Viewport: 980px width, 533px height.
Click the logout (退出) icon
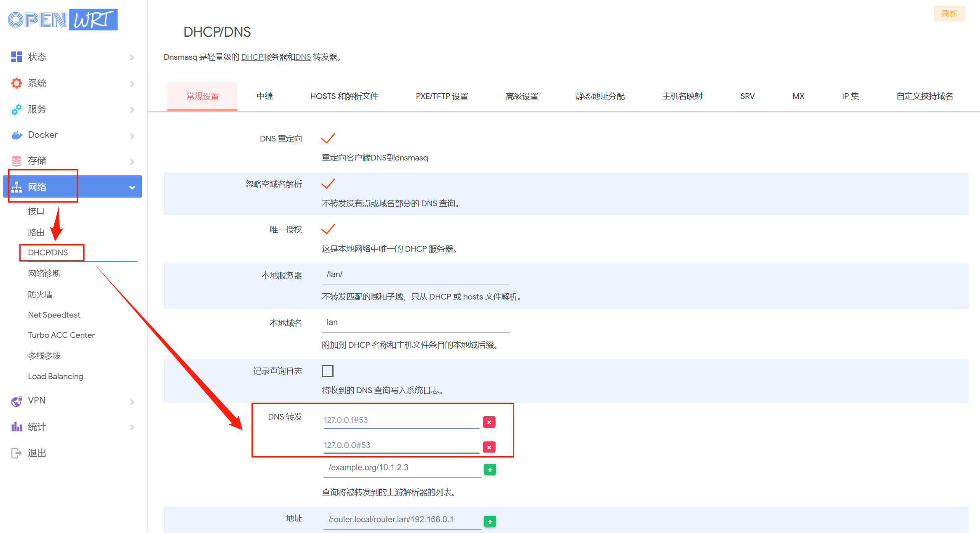click(16, 453)
